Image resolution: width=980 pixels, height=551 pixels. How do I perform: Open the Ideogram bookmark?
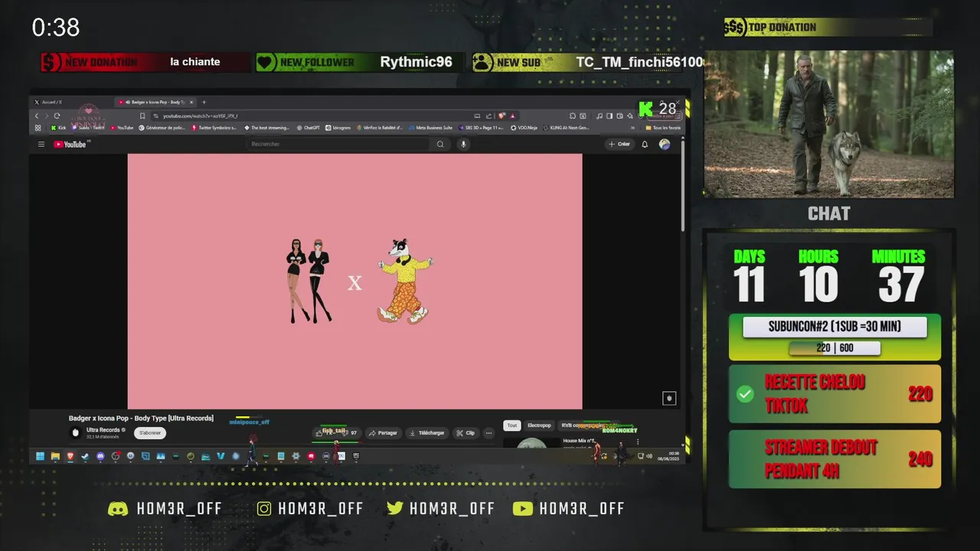click(338, 128)
